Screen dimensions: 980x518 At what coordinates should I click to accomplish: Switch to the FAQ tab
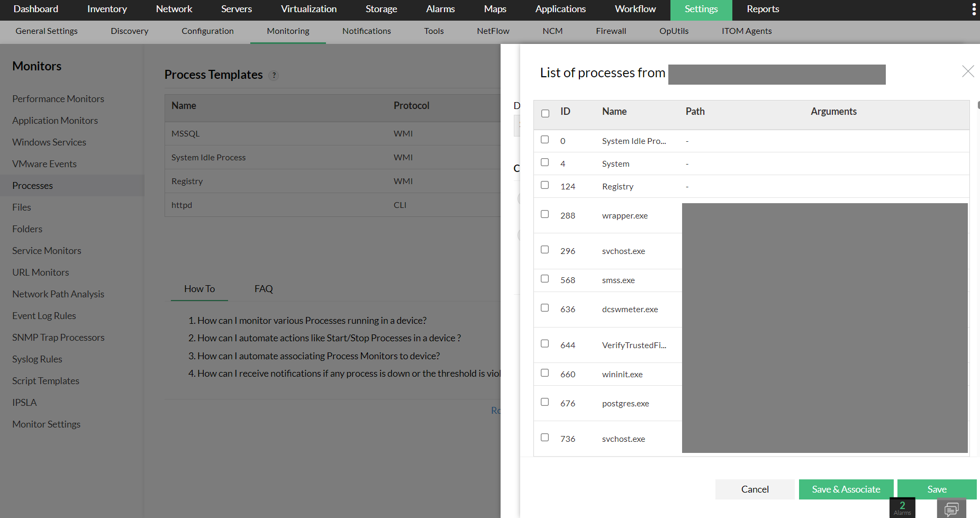click(263, 288)
